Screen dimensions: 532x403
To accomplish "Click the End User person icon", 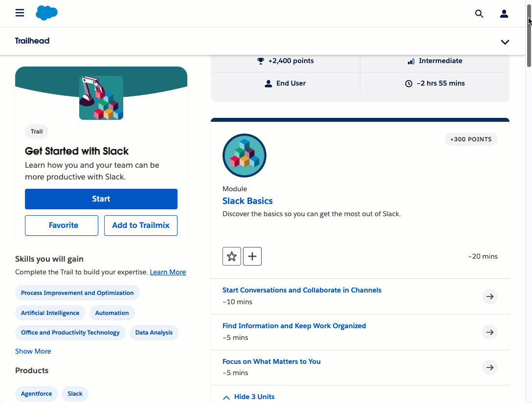I will [268, 84].
